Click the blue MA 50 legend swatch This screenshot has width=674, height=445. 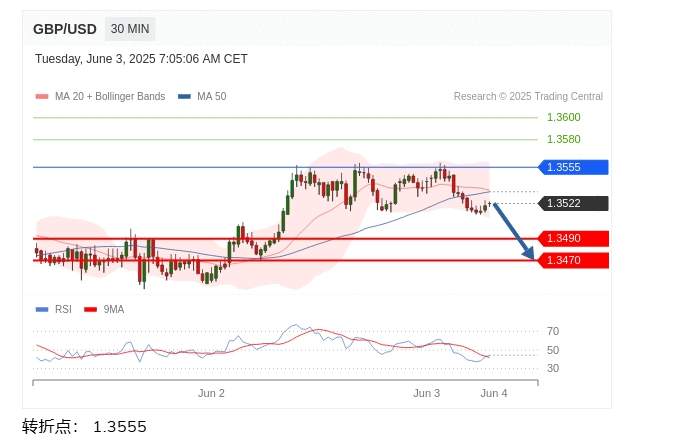(x=184, y=96)
